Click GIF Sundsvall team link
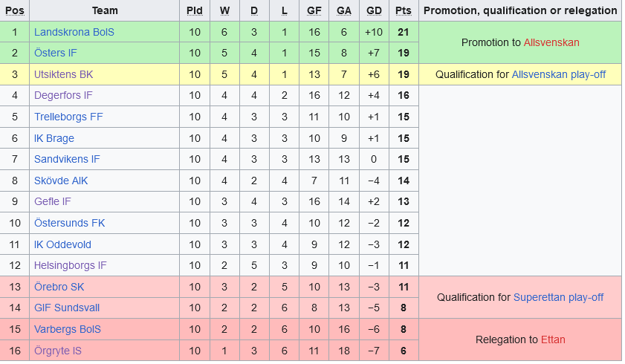 (66, 308)
